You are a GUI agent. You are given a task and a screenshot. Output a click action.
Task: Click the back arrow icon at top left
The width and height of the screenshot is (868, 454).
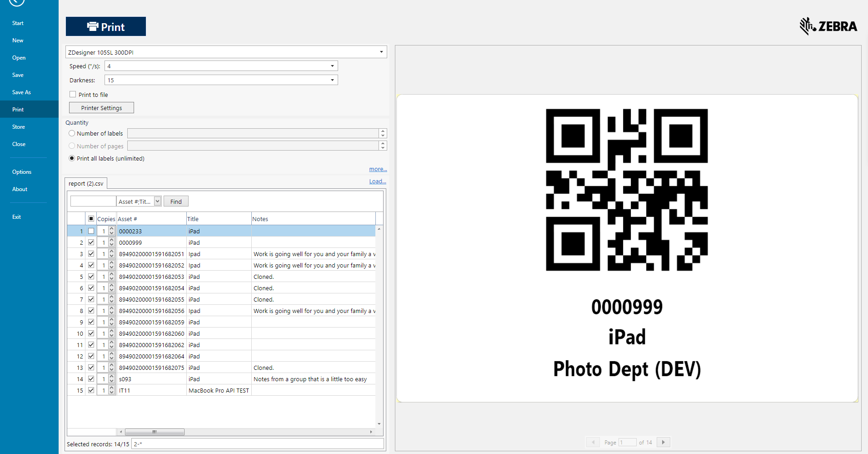coord(16,2)
